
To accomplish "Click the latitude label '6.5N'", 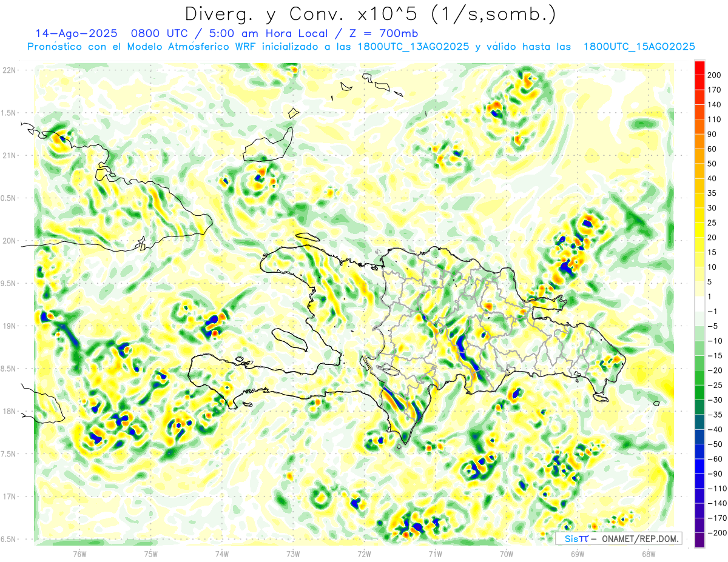I will click(x=8, y=539).
